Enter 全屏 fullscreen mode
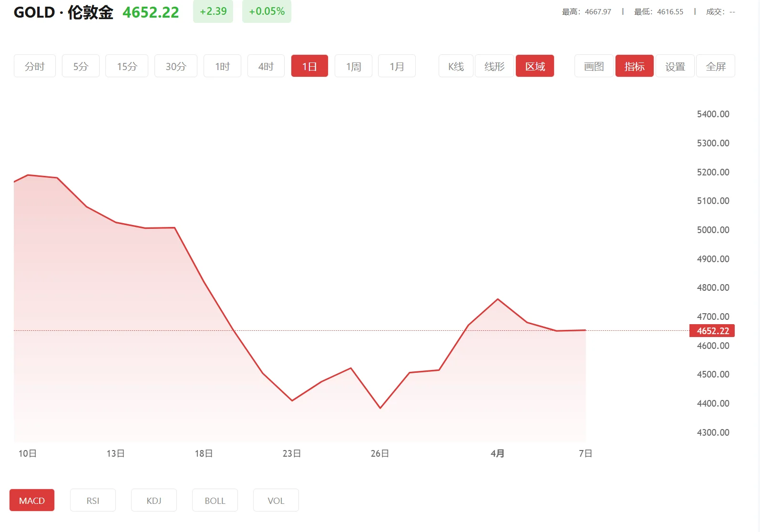This screenshot has width=760, height=532. click(x=716, y=66)
